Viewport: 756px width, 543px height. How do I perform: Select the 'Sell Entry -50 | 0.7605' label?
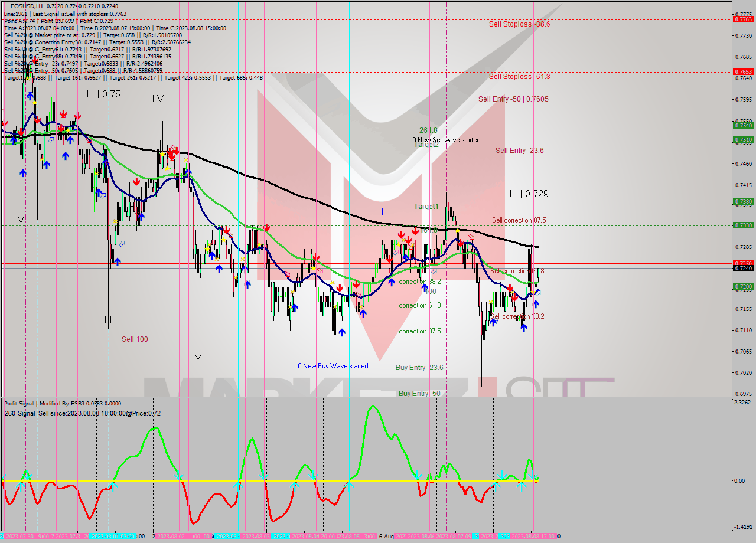pos(513,99)
